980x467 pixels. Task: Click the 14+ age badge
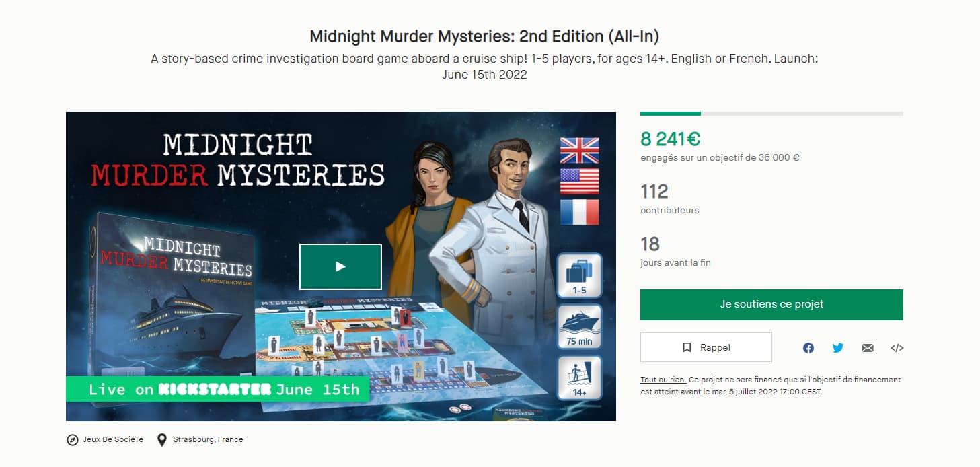click(x=579, y=378)
